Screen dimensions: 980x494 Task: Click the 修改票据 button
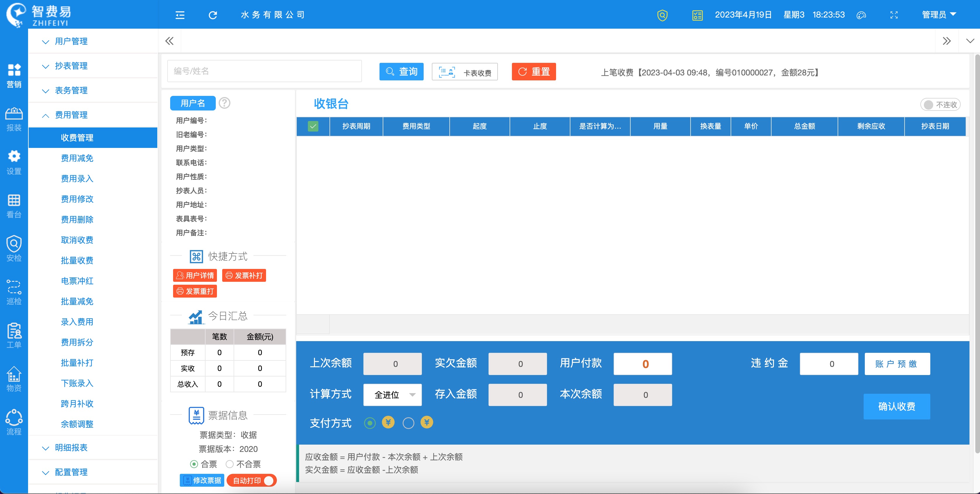pyautogui.click(x=202, y=480)
